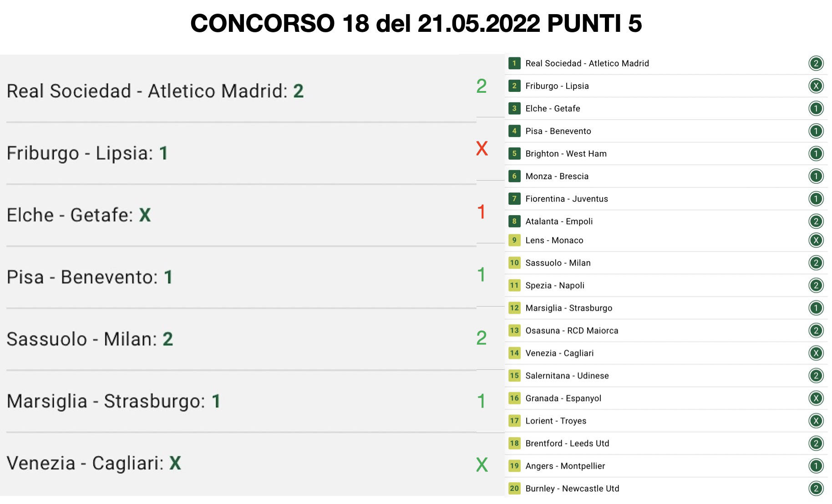The image size is (832, 504).
Task: Click the circled 2 beside Burnley - Newcastle Utd
Action: [816, 489]
